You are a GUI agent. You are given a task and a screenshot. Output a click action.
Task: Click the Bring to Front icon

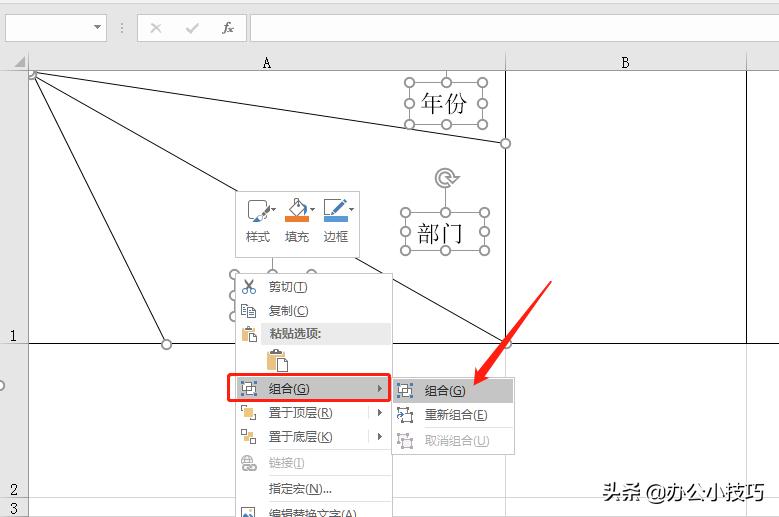point(248,412)
